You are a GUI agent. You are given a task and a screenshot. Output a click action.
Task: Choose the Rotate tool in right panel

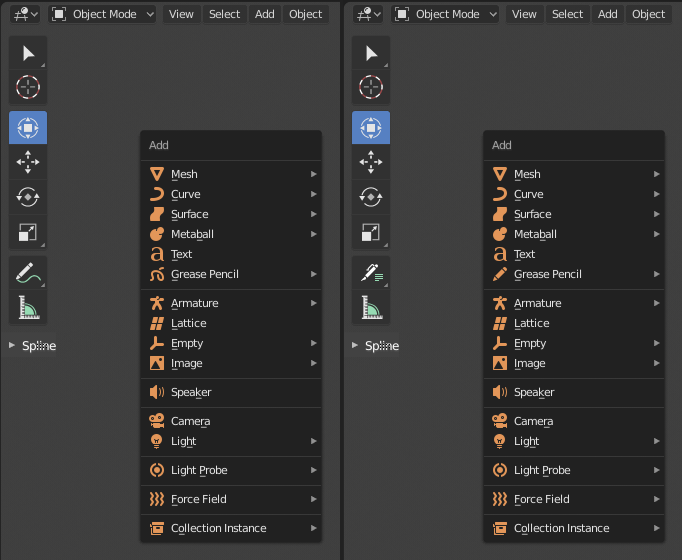pyautogui.click(x=371, y=197)
